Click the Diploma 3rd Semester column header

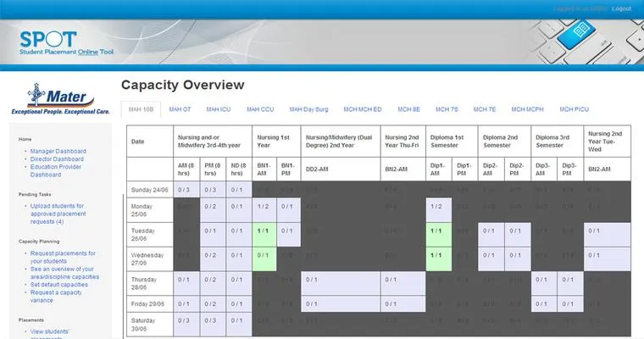[x=557, y=142]
